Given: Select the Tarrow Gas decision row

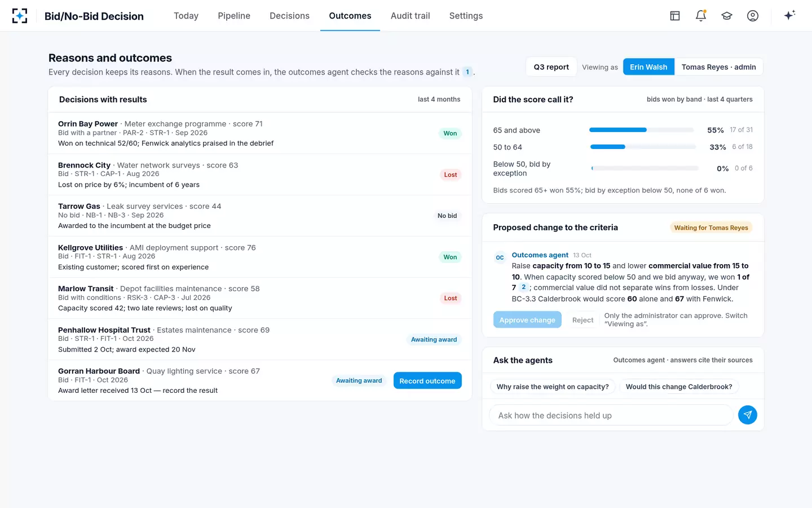Looking at the screenshot, I should pos(260,216).
